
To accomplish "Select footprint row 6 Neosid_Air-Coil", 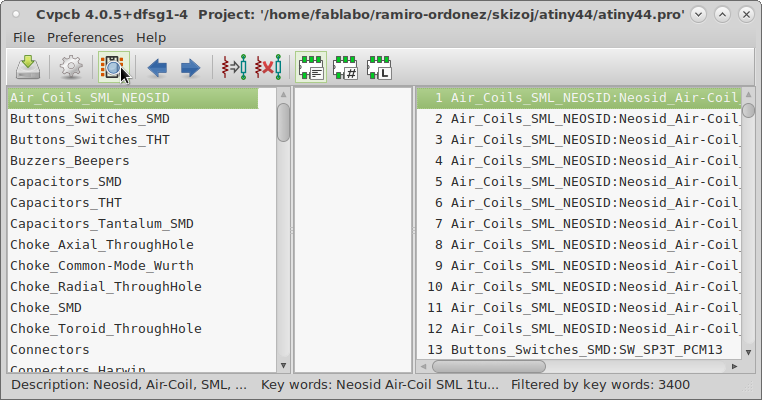I will click(x=579, y=202).
